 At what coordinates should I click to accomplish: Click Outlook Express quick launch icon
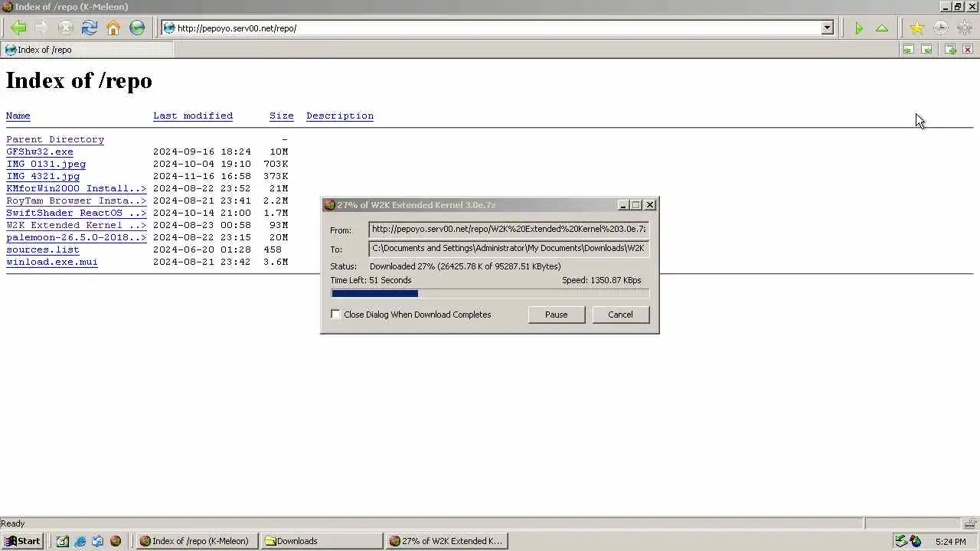tap(98, 541)
